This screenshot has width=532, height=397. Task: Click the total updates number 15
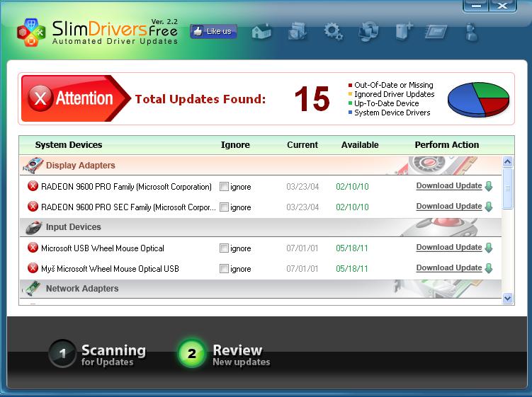point(312,98)
